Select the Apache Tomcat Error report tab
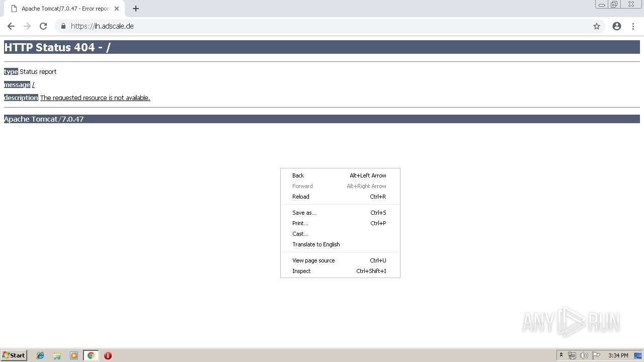This screenshot has height=362, width=644. 64,9
